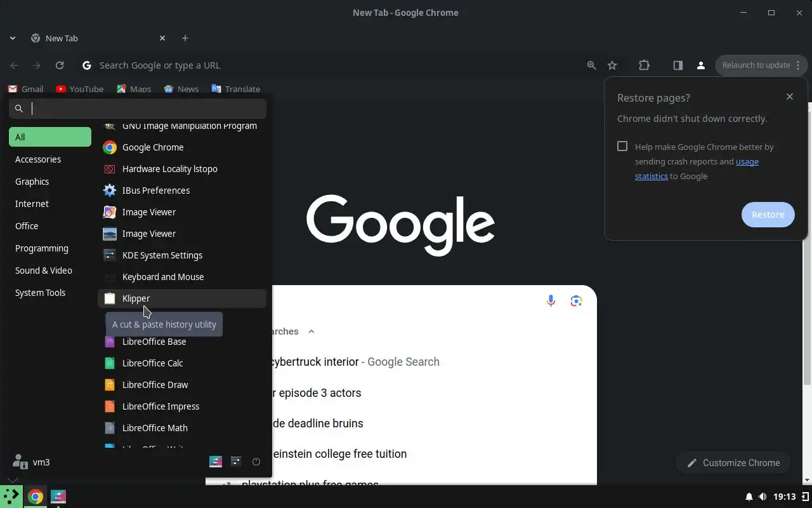
Task: Open Customize Chrome
Action: (733, 463)
